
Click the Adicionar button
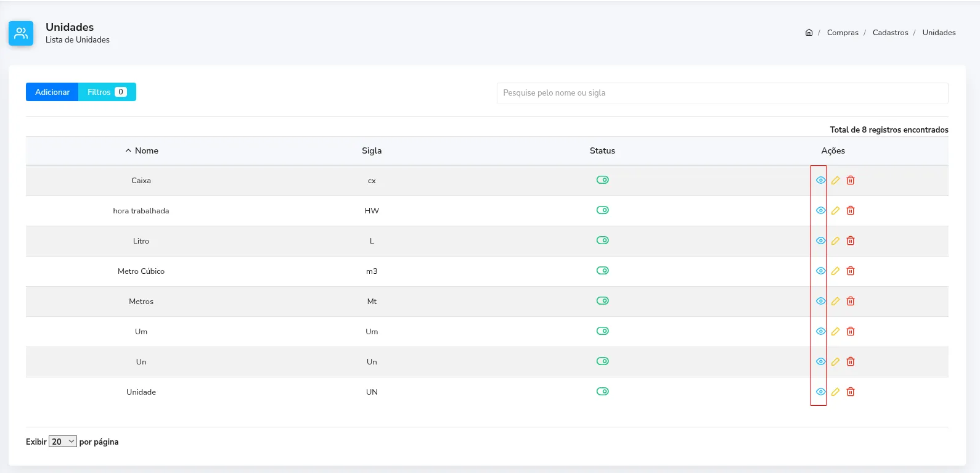click(x=52, y=92)
